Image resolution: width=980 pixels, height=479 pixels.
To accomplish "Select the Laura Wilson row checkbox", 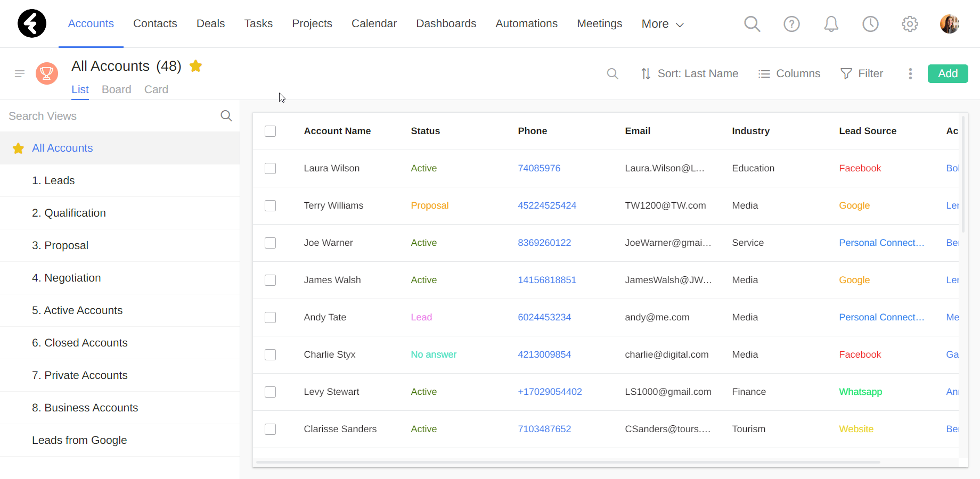I will (x=271, y=168).
